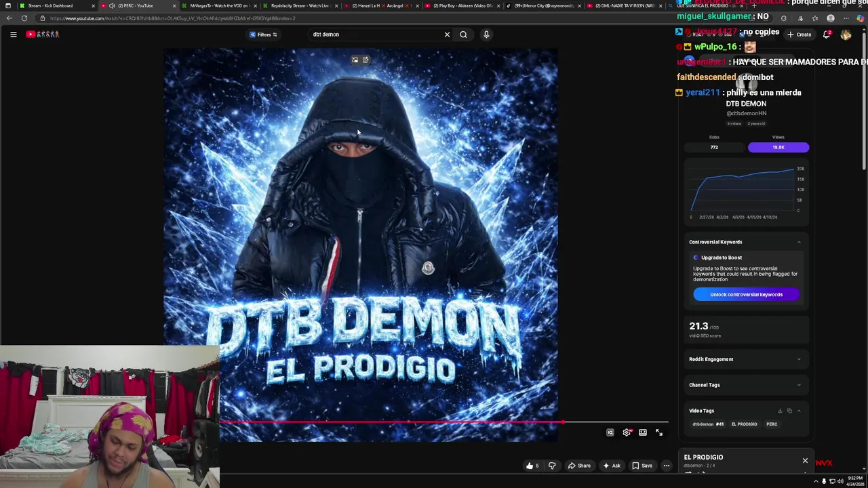Share the video
The image size is (868, 488).
pos(579,466)
